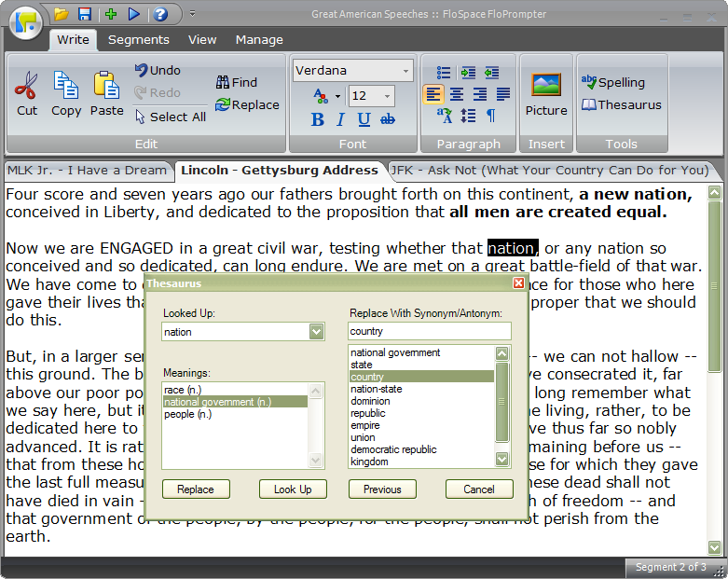Start prompter with blue play icon
Image resolution: width=728 pixels, height=579 pixels.
point(134,14)
